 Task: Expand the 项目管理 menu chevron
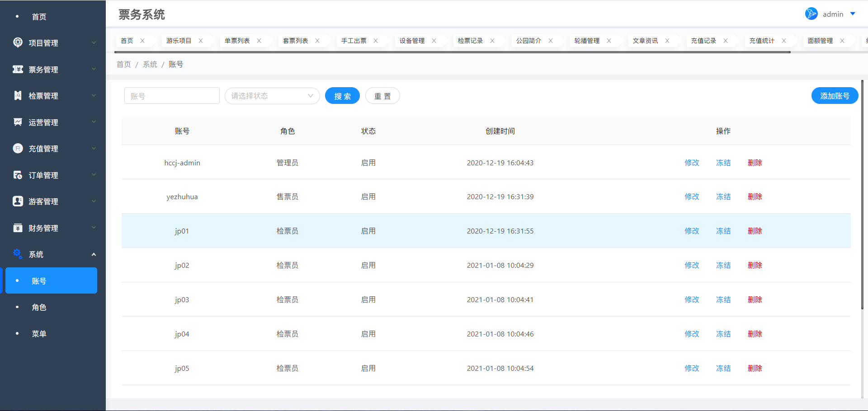coord(94,43)
